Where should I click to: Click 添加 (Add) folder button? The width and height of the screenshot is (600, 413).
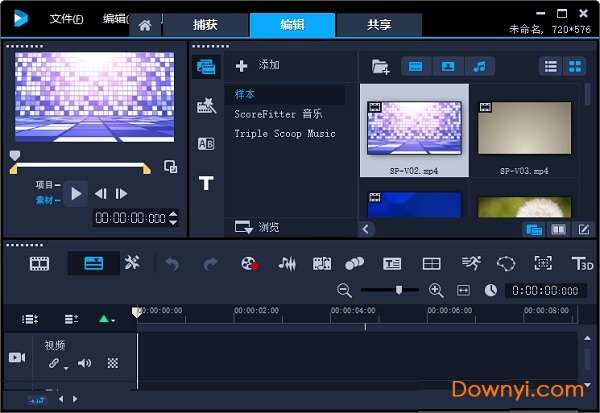pyautogui.click(x=257, y=65)
